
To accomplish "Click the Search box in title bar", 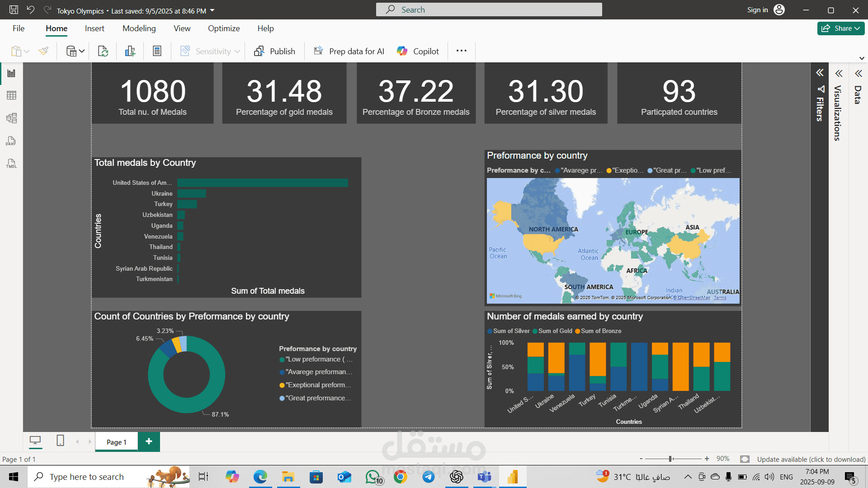I will 489,10.
